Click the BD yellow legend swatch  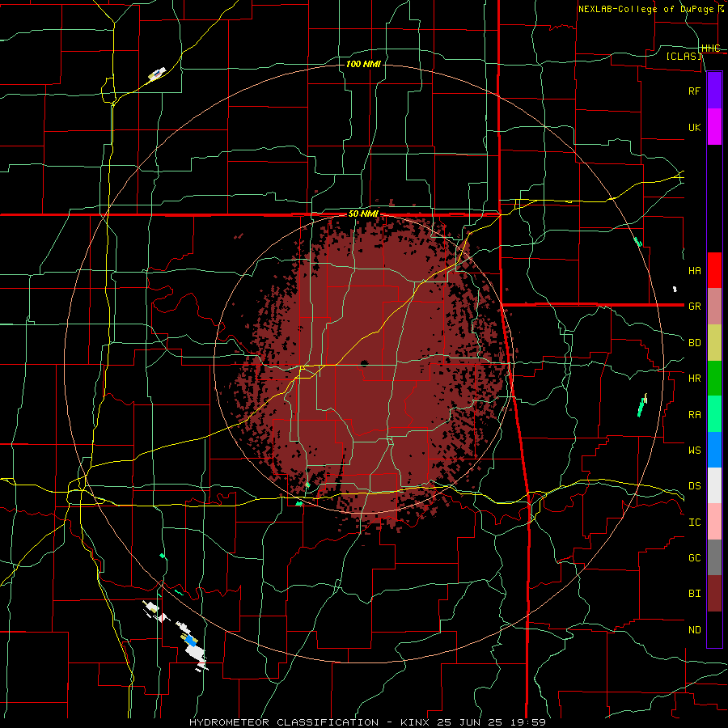pos(714,343)
